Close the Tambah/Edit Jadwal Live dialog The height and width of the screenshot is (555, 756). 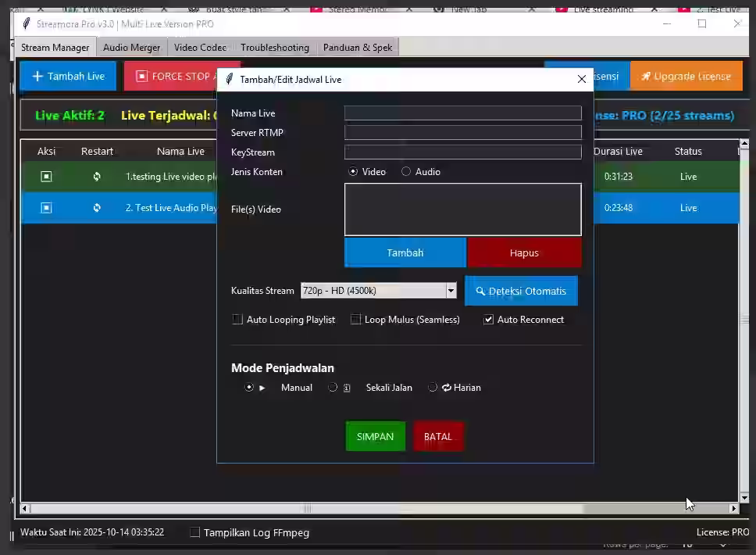(x=581, y=79)
